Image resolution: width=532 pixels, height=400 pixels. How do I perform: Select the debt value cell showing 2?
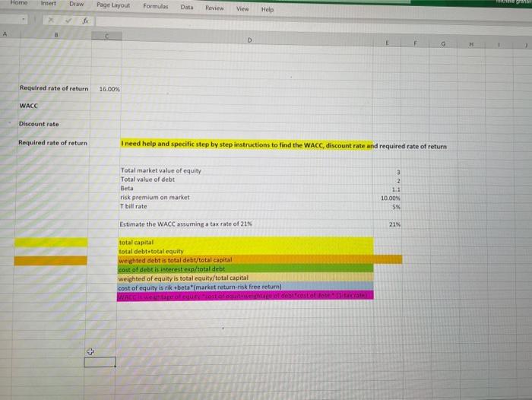pos(387,181)
